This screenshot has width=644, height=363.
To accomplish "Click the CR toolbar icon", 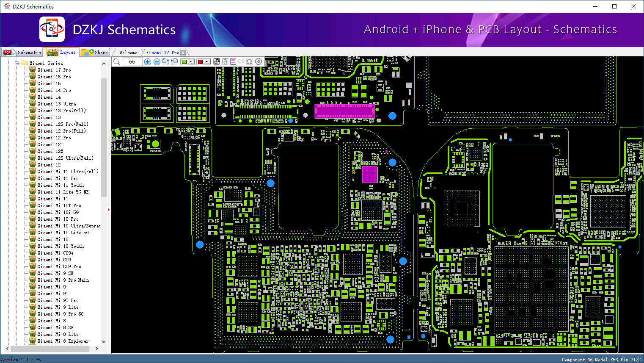I will click(x=241, y=61).
